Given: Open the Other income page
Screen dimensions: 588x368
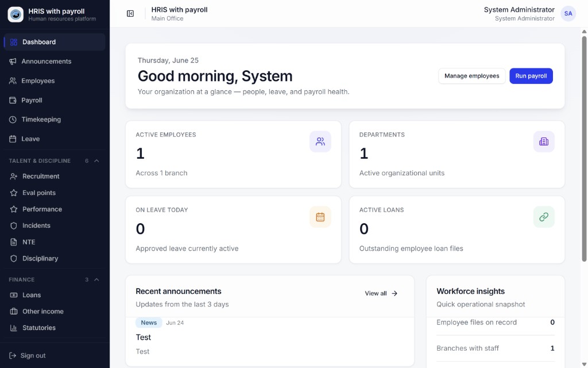Looking at the screenshot, I should pos(55,311).
